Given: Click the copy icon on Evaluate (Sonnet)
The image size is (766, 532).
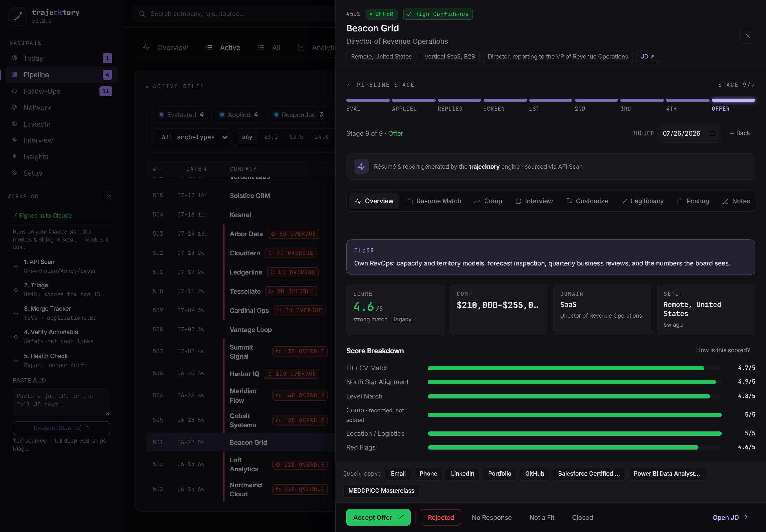Looking at the screenshot, I should pos(86,427).
